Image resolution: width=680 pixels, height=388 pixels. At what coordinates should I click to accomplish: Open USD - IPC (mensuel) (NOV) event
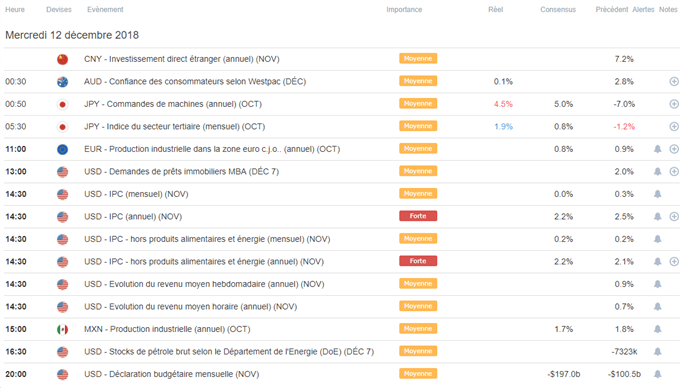(x=136, y=194)
